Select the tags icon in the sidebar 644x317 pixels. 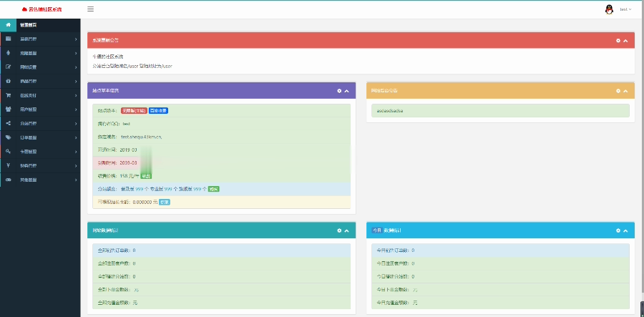coord(8,137)
